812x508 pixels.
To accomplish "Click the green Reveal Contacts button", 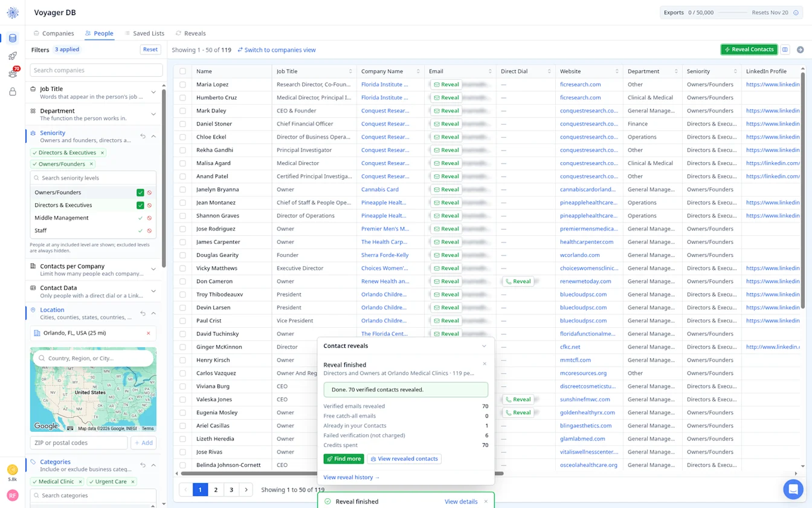I will click(749, 50).
